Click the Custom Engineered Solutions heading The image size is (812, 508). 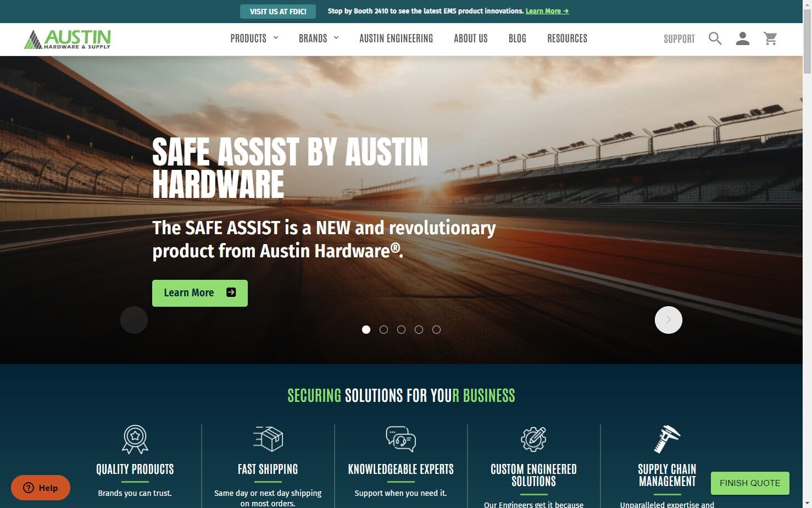tap(533, 476)
